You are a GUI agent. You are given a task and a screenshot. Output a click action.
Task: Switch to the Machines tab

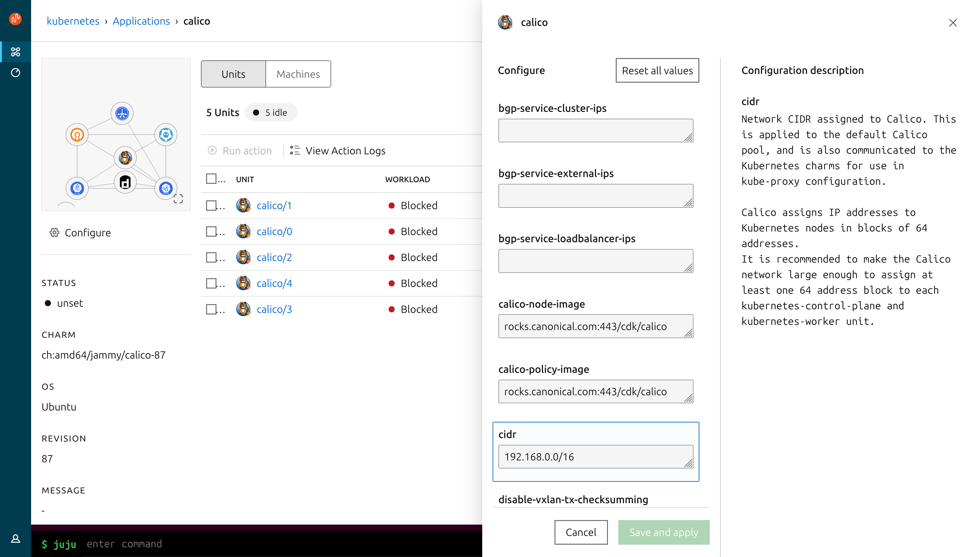coord(298,74)
